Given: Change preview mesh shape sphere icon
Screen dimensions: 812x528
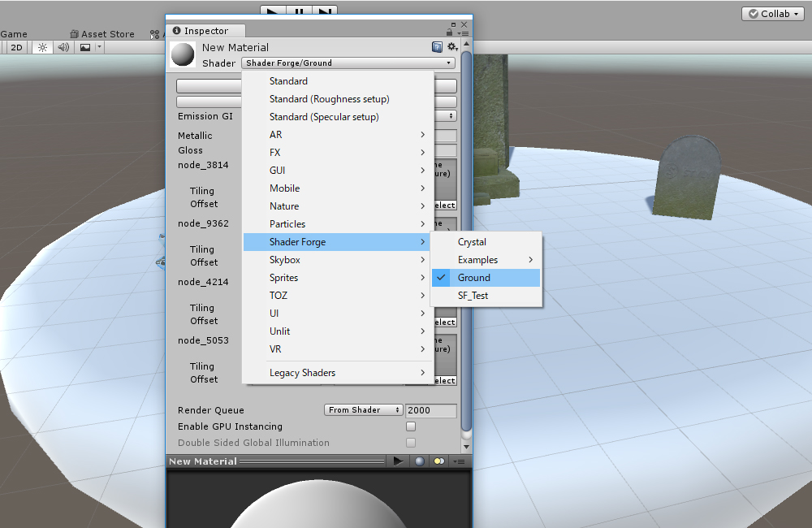Looking at the screenshot, I should pos(420,461).
